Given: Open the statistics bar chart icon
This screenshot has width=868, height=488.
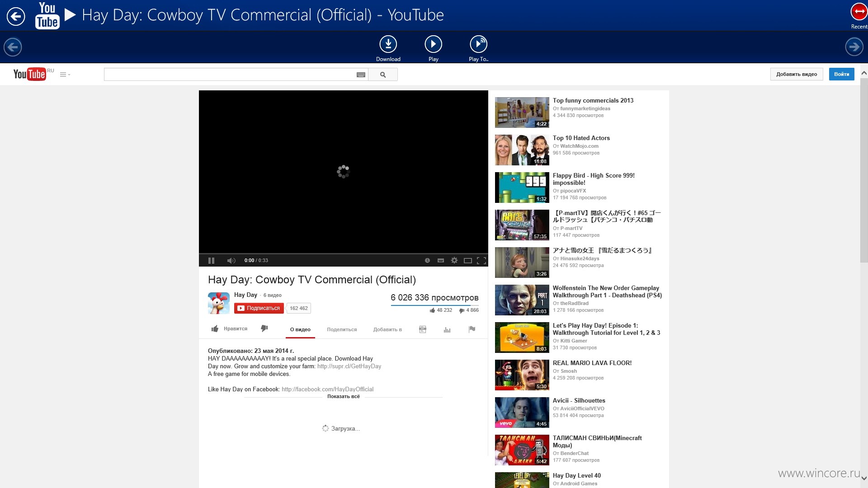Looking at the screenshot, I should pos(447,329).
